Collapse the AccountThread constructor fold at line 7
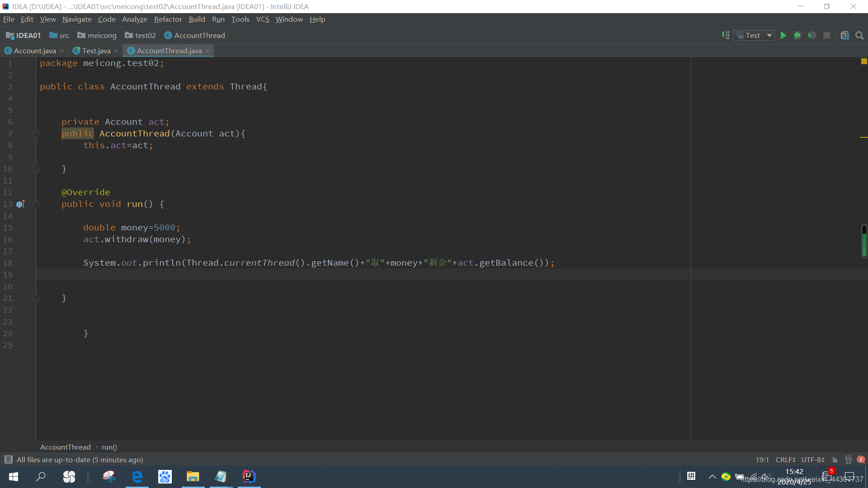Screen dimensions: 868x488 36,134
